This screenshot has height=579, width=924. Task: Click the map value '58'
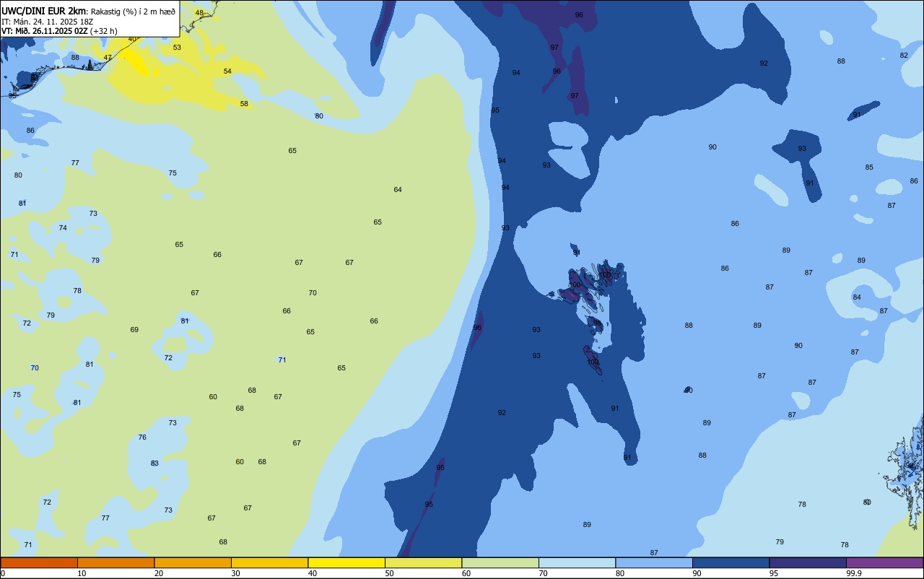tap(244, 103)
